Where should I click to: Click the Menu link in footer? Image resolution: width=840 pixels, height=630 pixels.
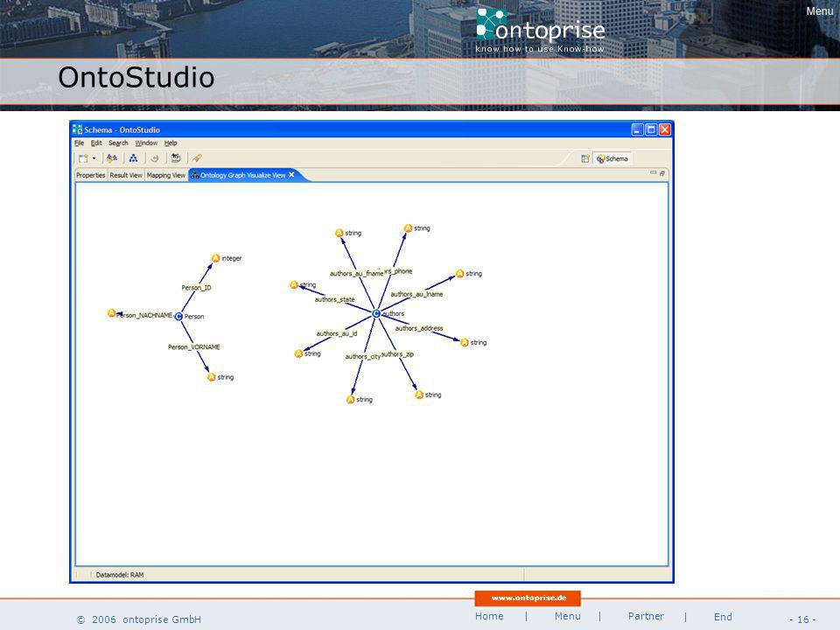pos(567,616)
